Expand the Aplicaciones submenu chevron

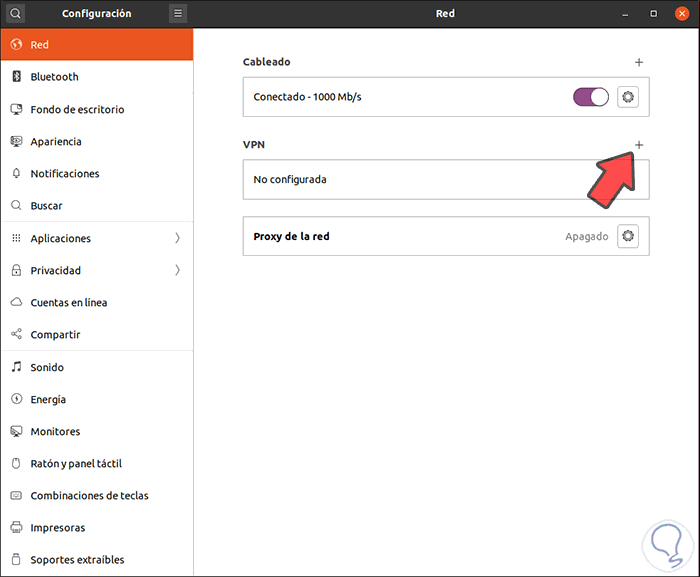178,238
